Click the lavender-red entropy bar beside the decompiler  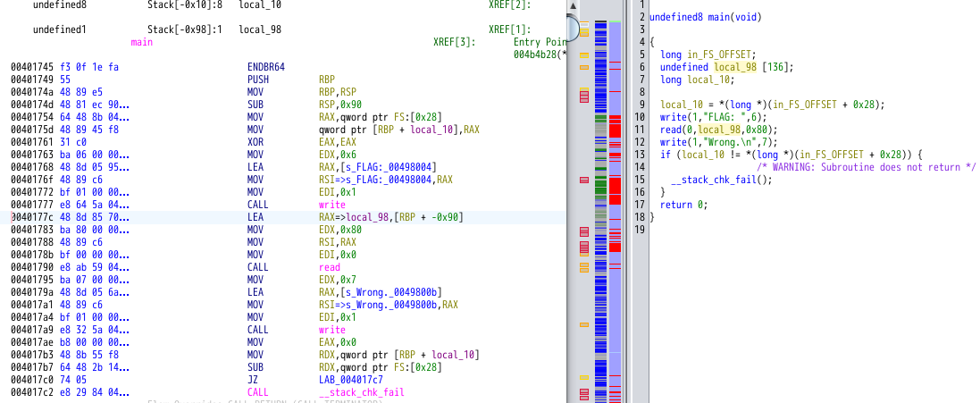[x=615, y=213]
